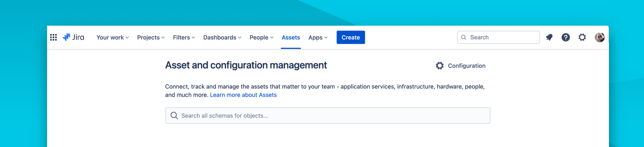Viewport: 644px width, 147px height.
Task: Click the magnifier icon in schema search box
Action: coord(174,115)
